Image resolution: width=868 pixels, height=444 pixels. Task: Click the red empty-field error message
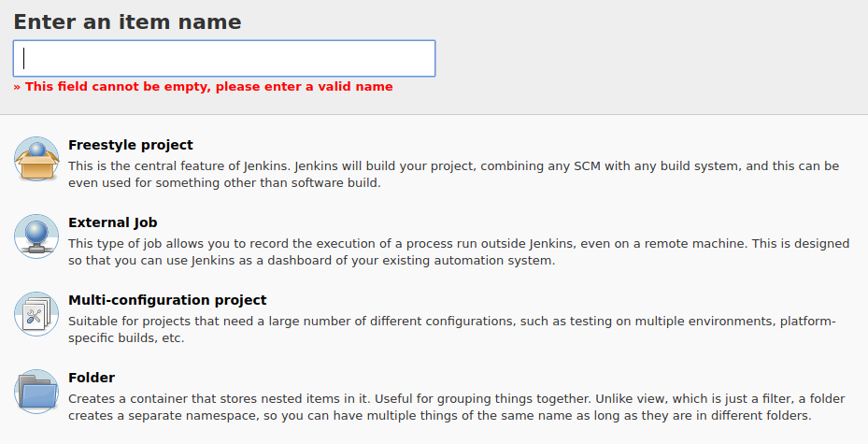click(x=203, y=86)
